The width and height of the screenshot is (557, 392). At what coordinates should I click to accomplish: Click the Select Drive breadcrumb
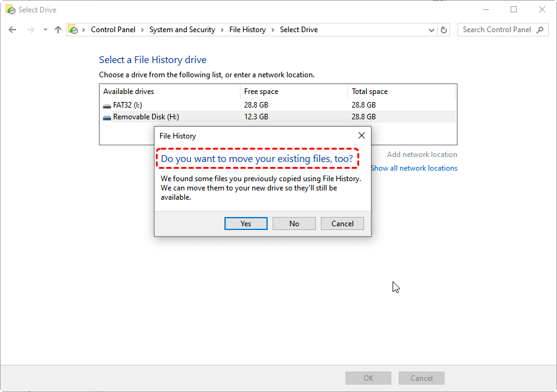click(x=299, y=30)
